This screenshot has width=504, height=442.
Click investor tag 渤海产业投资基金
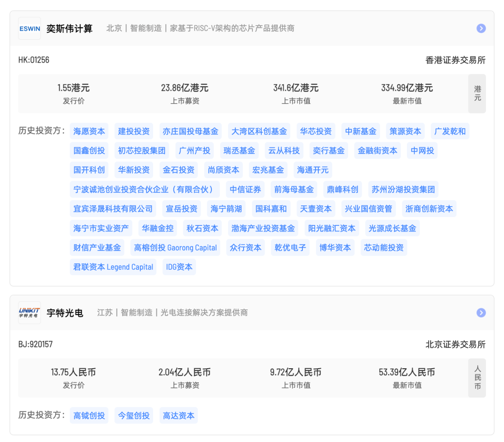(x=263, y=228)
